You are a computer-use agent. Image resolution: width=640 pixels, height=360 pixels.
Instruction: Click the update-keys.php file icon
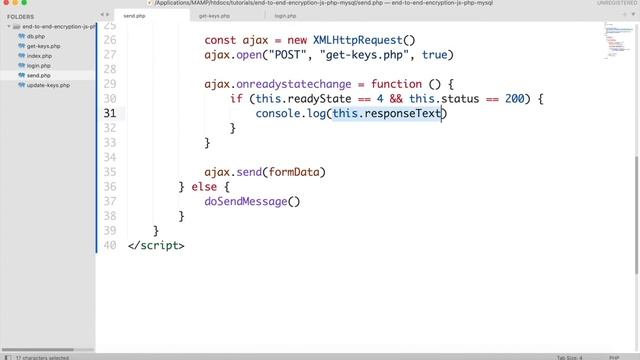click(22, 85)
